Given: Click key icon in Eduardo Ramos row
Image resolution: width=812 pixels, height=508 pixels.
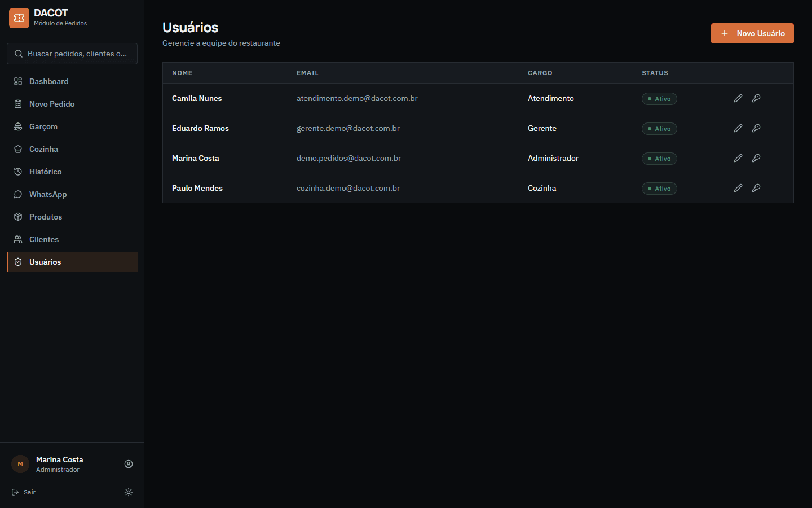Looking at the screenshot, I should click(x=756, y=128).
